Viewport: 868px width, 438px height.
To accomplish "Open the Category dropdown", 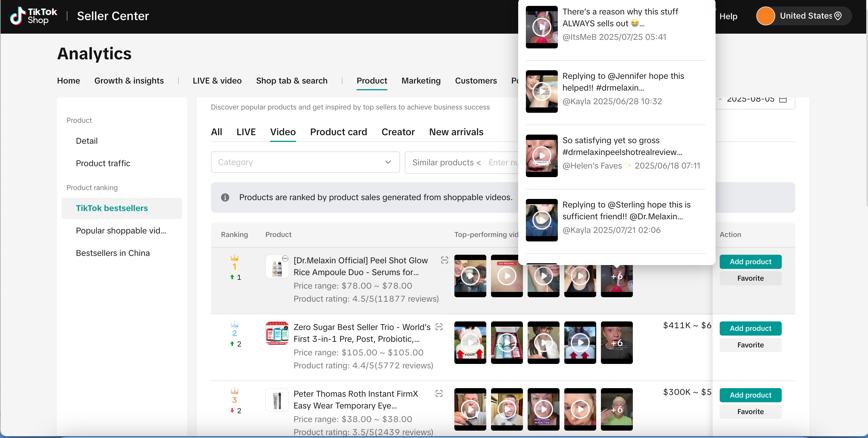I will pyautogui.click(x=305, y=162).
